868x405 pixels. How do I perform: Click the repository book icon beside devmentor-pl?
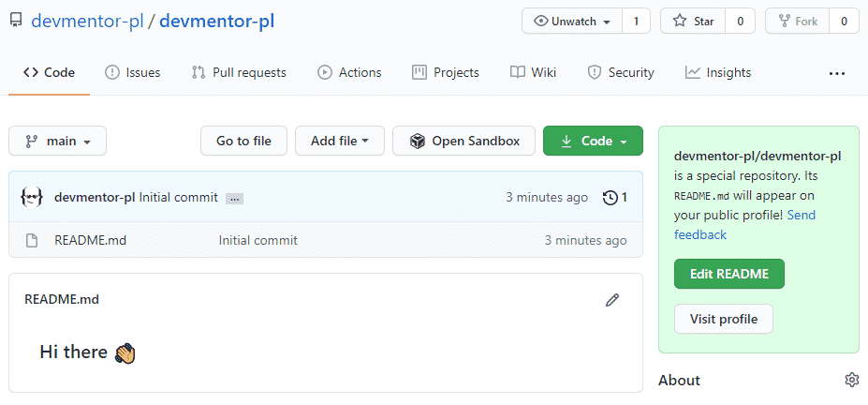coord(16,21)
